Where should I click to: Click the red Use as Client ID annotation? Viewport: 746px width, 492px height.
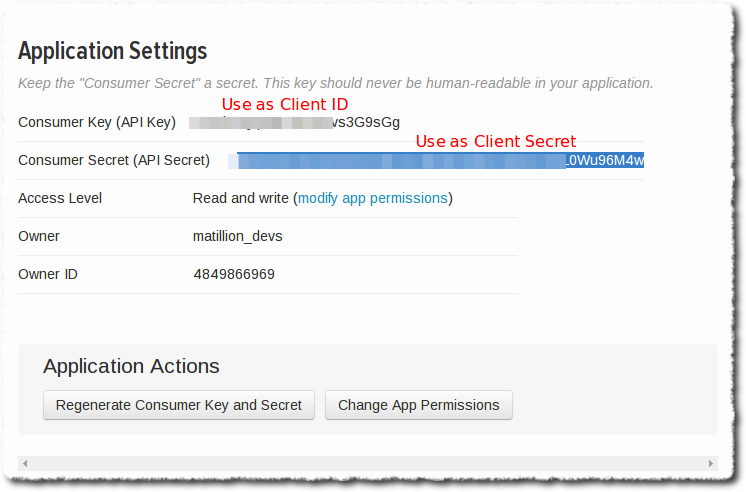pyautogui.click(x=285, y=104)
